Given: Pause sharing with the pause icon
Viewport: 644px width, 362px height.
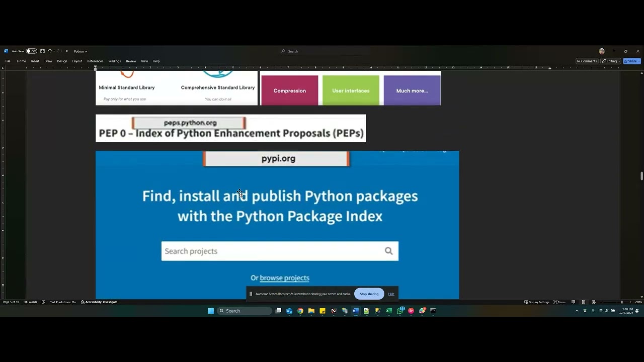Looking at the screenshot, I should (x=251, y=294).
